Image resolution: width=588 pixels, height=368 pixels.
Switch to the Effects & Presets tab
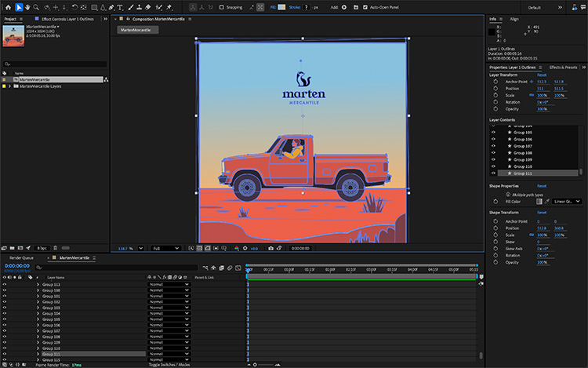click(x=563, y=67)
